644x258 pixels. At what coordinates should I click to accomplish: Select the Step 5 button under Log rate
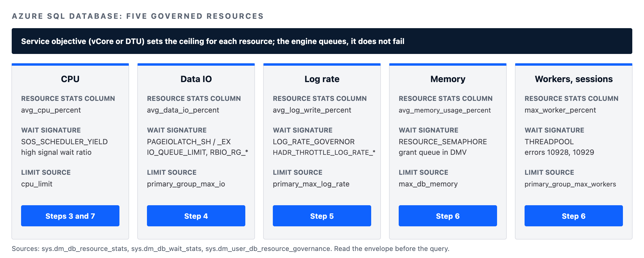coord(322,216)
